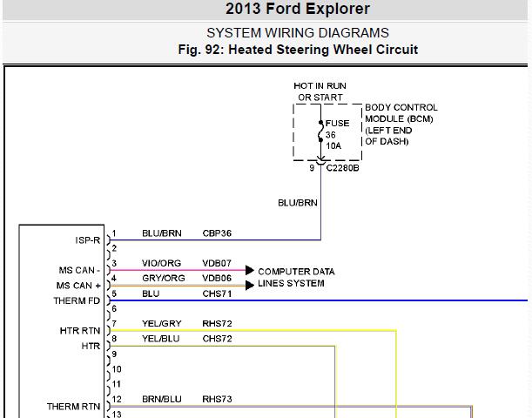Viewport: 532px width, 418px height.
Task: Click circuit code VDB07
Action: pos(217,263)
